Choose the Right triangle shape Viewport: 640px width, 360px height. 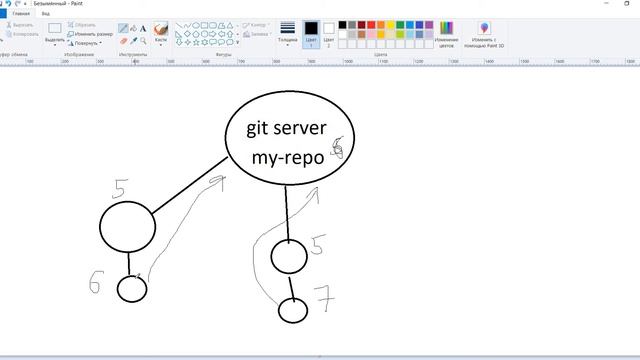[x=178, y=34]
